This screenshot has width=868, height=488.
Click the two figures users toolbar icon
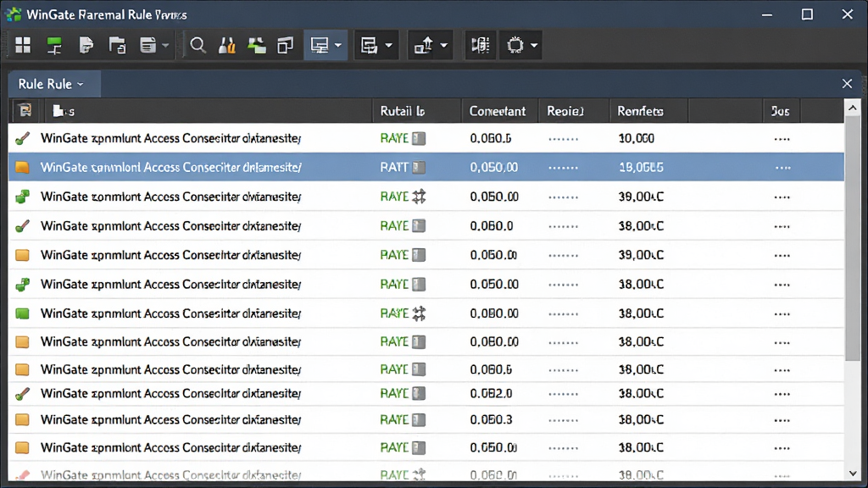pos(227,46)
